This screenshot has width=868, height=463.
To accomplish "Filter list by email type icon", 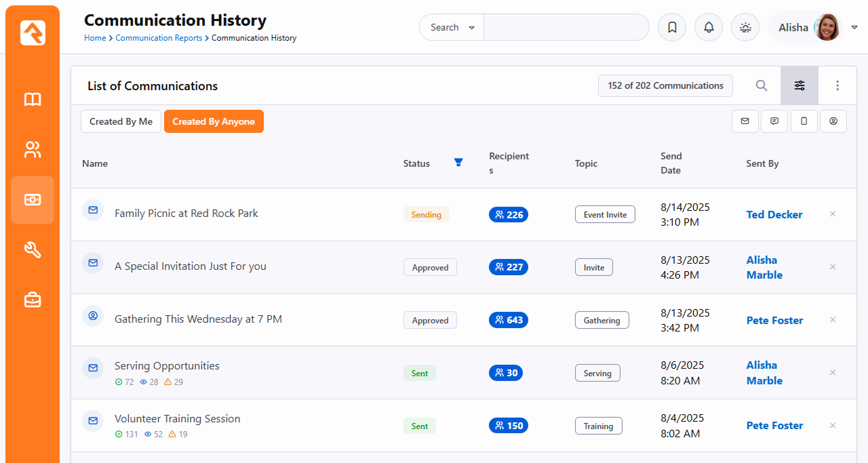I will point(745,121).
